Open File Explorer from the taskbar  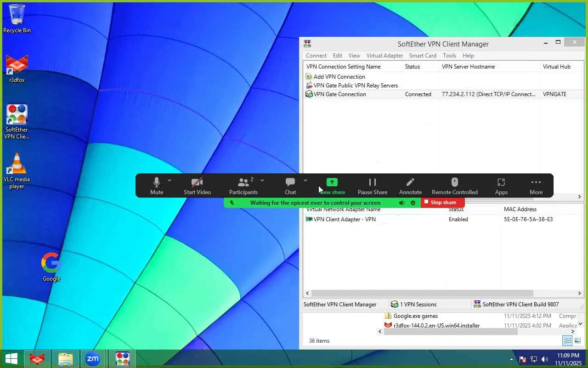click(x=65, y=359)
